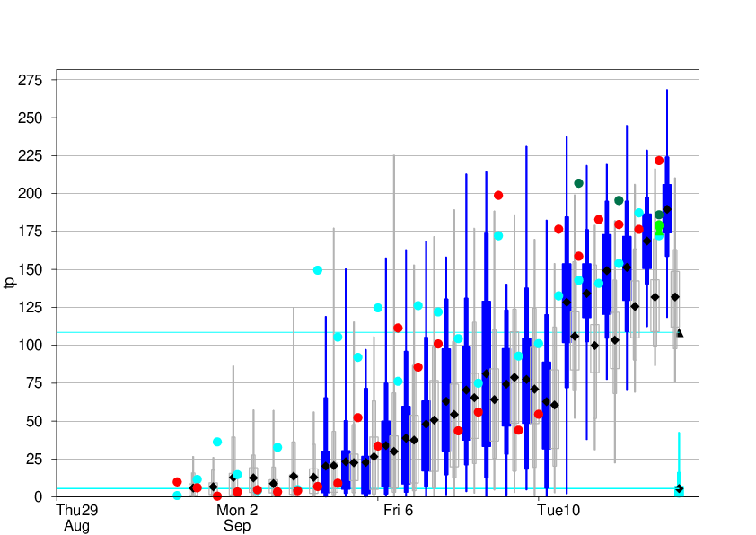Click the isolated cyan dot at 150
756x535 pixels.
tap(318, 270)
